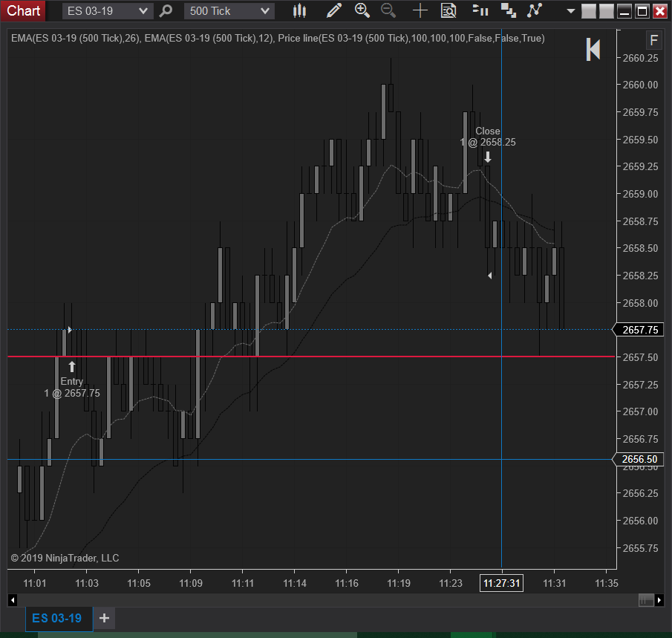Click the scrollbar left arrow

pos(13,600)
